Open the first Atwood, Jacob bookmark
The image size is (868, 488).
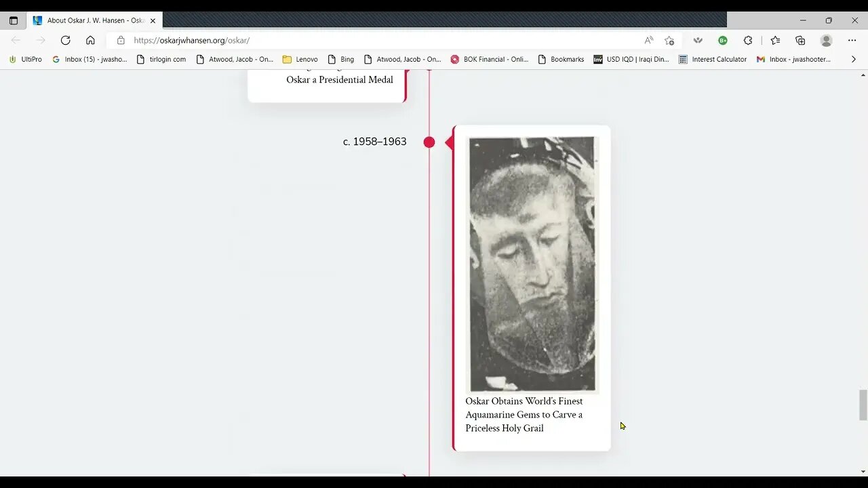235,59
